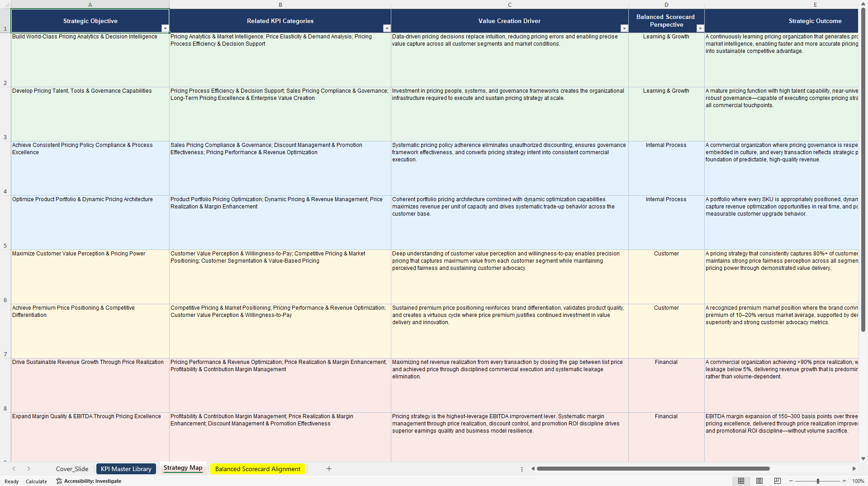Select 'Product Portfolio Pricing Optimization' KPI cell

tap(280, 222)
